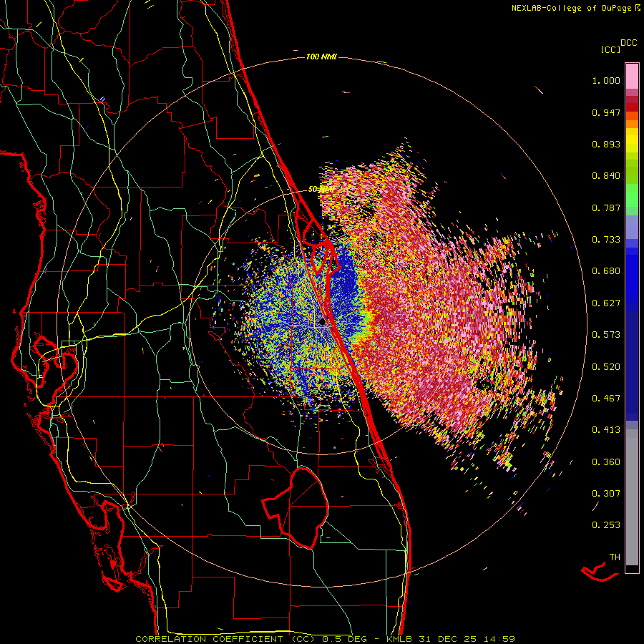This screenshot has height=644, width=644.
Task: Click the 14:59 timestamp in footer
Action: [x=499, y=639]
